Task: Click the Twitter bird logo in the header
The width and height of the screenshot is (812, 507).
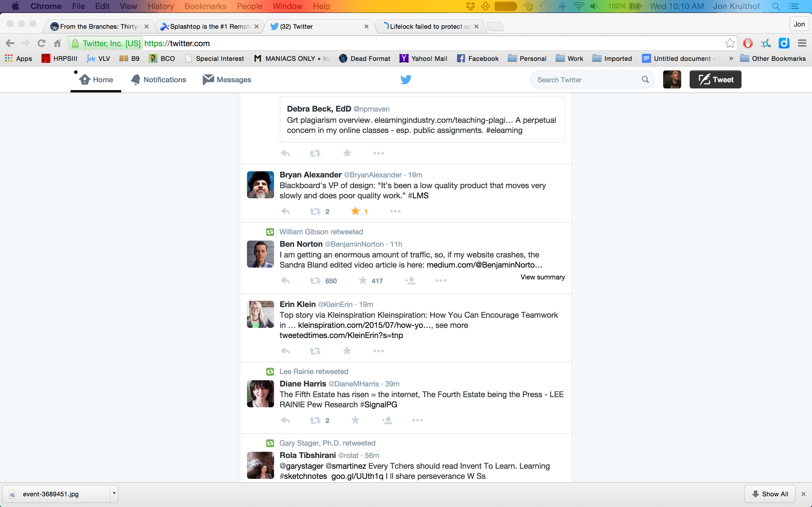Action: point(406,80)
